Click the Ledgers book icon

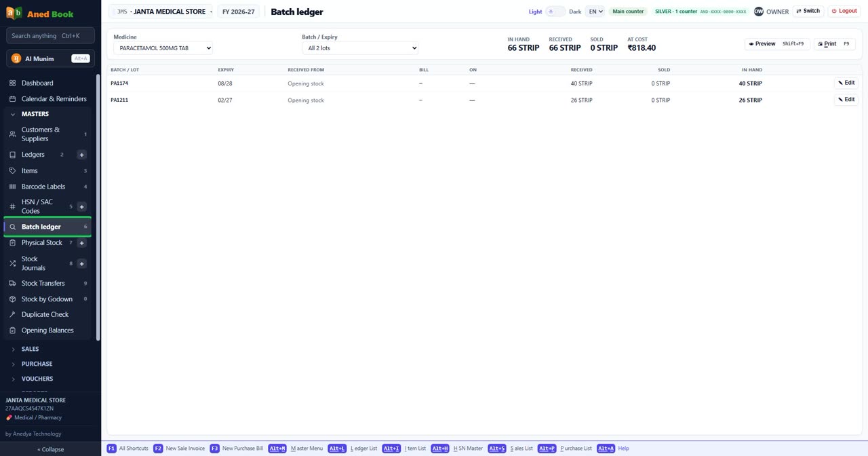[12, 155]
